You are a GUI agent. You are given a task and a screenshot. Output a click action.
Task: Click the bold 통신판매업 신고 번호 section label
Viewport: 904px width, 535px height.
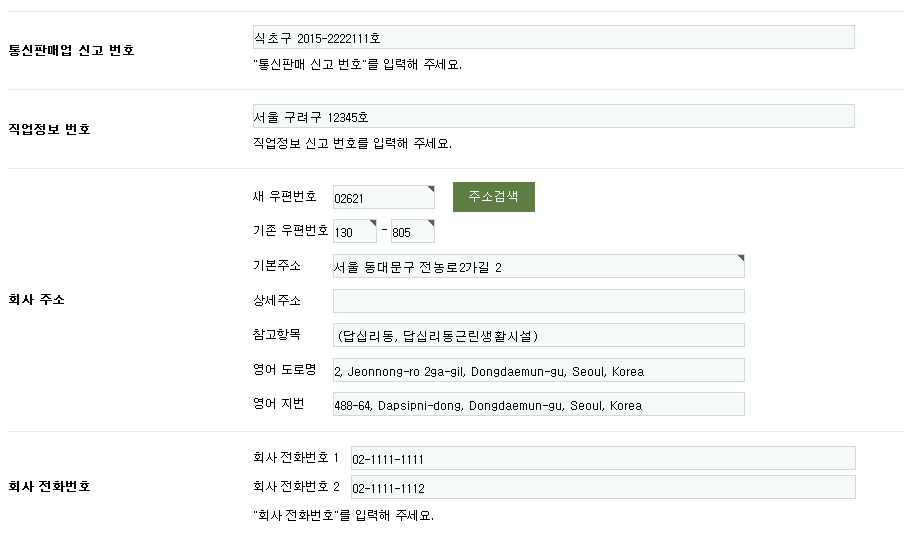coord(71,50)
